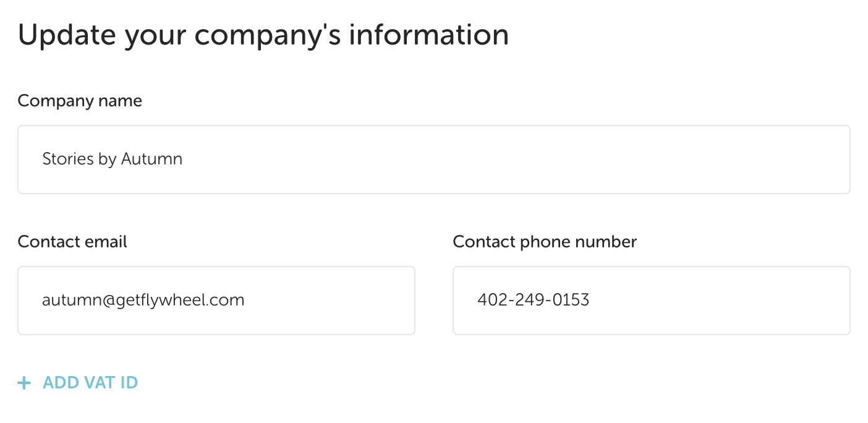Click the 'VAT ID' words in the link

(x=111, y=383)
